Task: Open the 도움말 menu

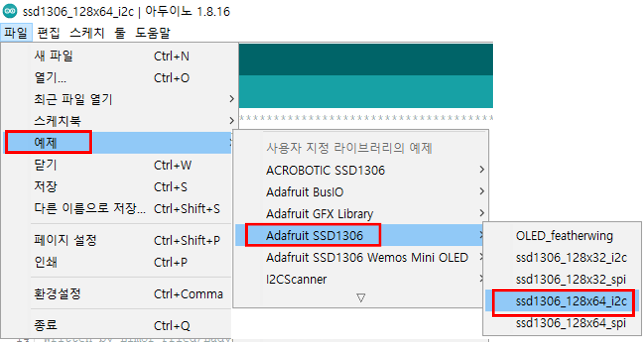Action: (153, 33)
